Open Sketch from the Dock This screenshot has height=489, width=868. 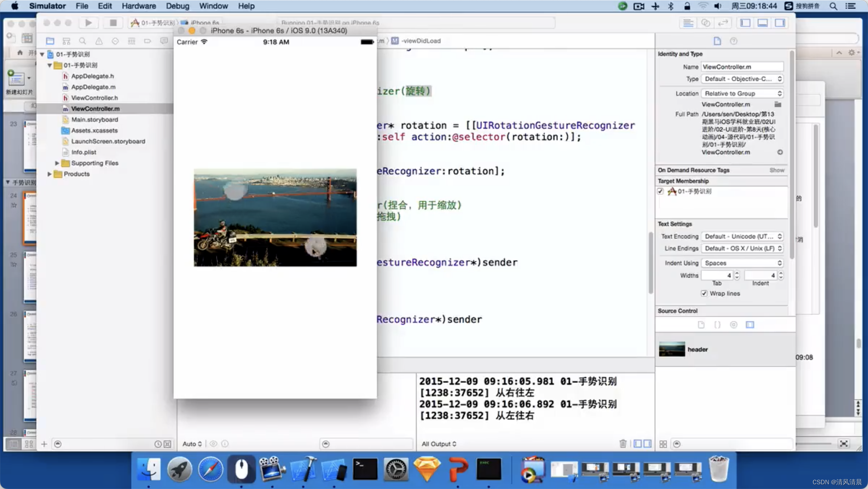click(427, 469)
